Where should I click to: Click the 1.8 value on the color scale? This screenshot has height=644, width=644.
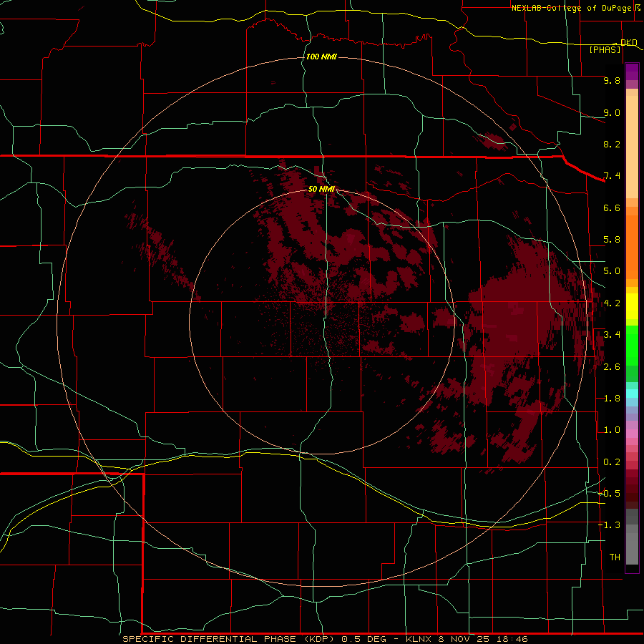click(612, 399)
